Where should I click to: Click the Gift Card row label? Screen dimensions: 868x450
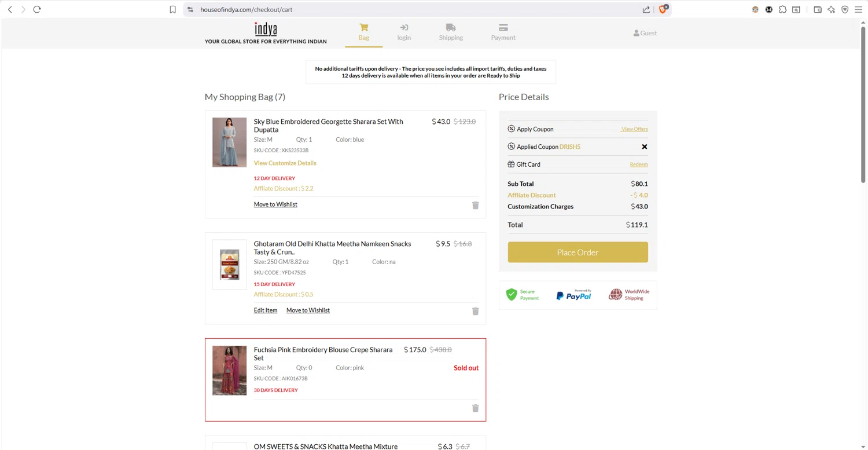(x=528, y=164)
